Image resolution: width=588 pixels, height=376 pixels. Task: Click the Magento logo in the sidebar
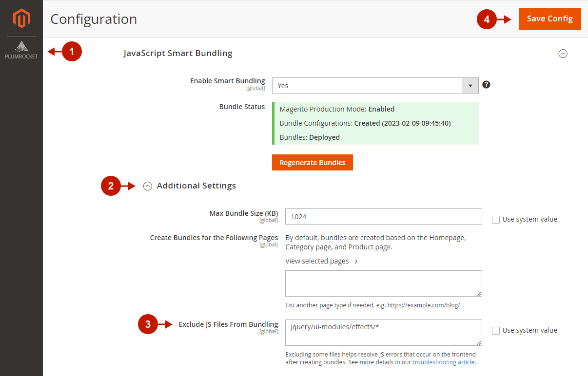click(21, 19)
